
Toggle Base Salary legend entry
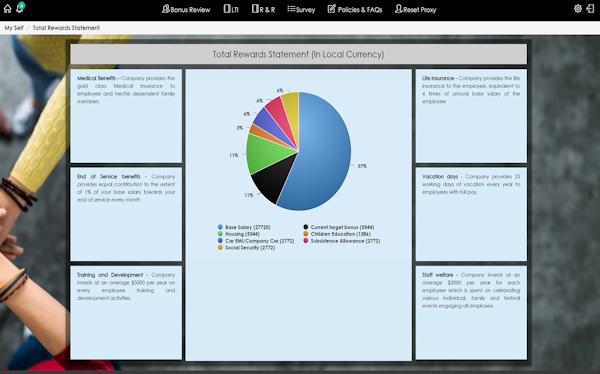pyautogui.click(x=244, y=227)
